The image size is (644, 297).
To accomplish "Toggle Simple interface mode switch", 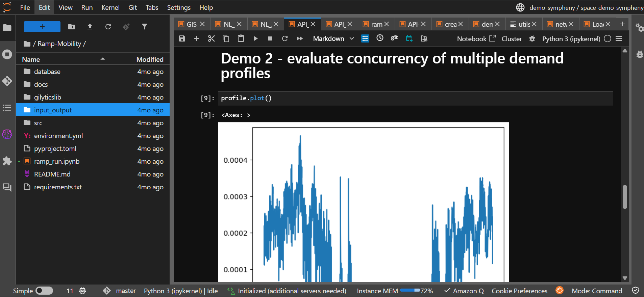I will pyautogui.click(x=44, y=291).
